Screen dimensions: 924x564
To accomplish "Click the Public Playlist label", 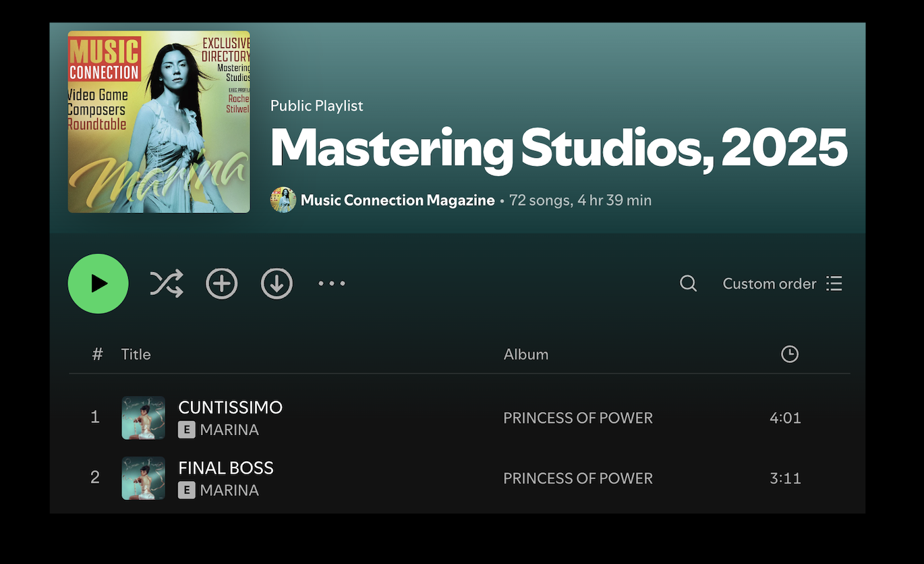I will tap(317, 106).
